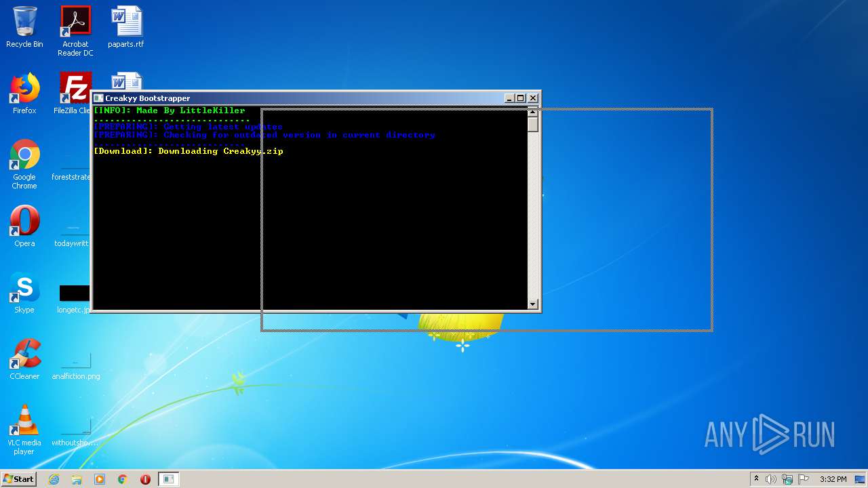Click 'Made By LittleKiller' info line
The width and height of the screenshot is (868, 488).
tap(170, 110)
